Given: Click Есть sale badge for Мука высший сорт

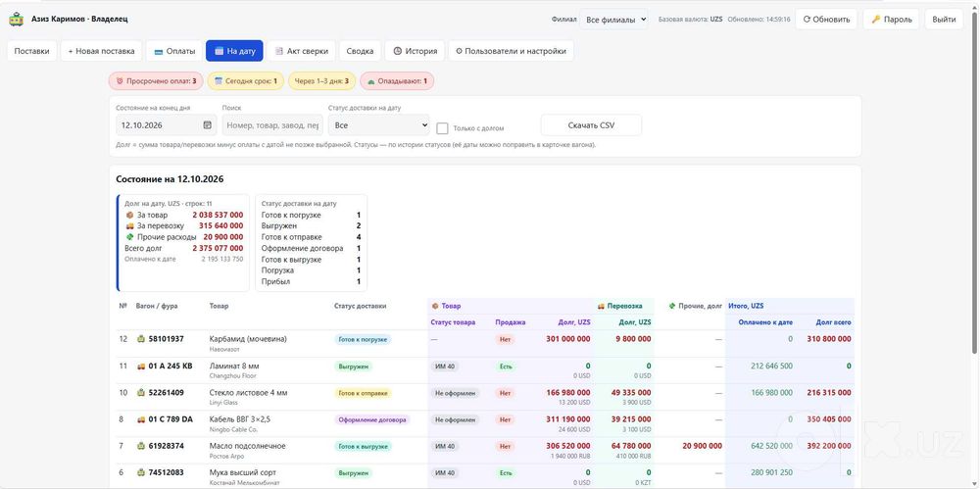Looking at the screenshot, I should tap(506, 473).
